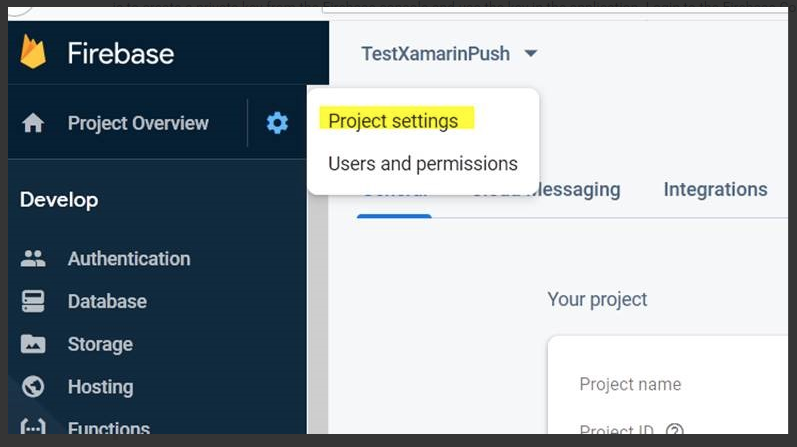Click the Authentication people icon
The height and width of the screenshot is (447, 797).
[33, 258]
